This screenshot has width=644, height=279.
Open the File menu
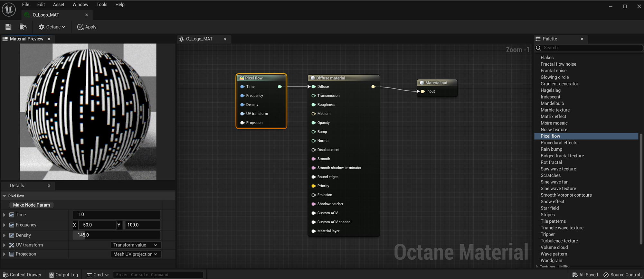[26, 5]
